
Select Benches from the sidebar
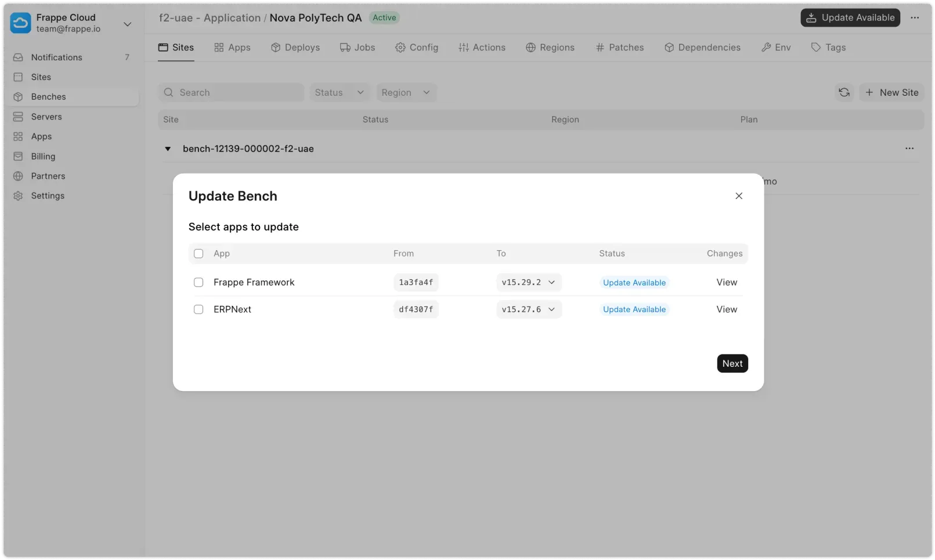pyautogui.click(x=49, y=96)
